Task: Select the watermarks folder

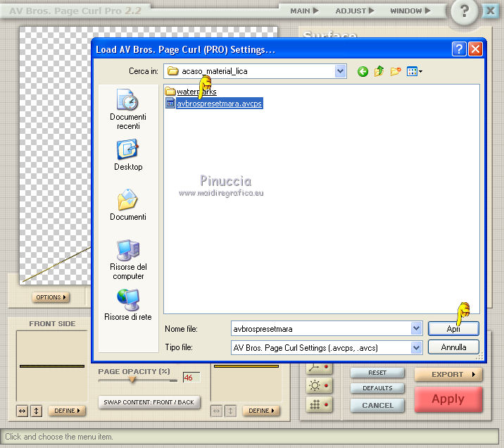Action: pyautogui.click(x=191, y=92)
